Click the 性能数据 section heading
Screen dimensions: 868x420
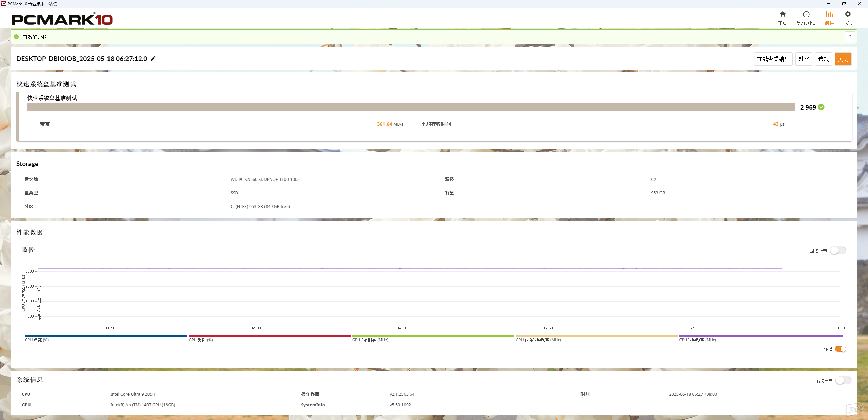(30, 232)
